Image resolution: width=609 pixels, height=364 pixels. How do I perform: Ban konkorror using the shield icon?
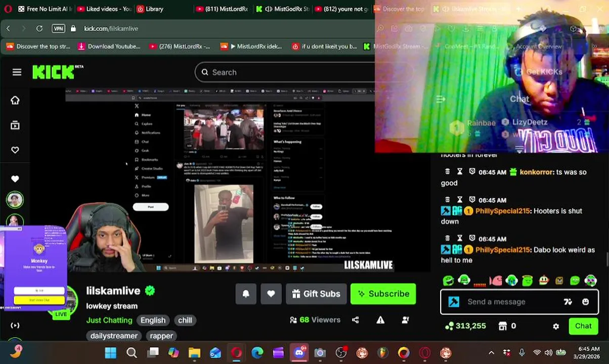[x=472, y=172]
